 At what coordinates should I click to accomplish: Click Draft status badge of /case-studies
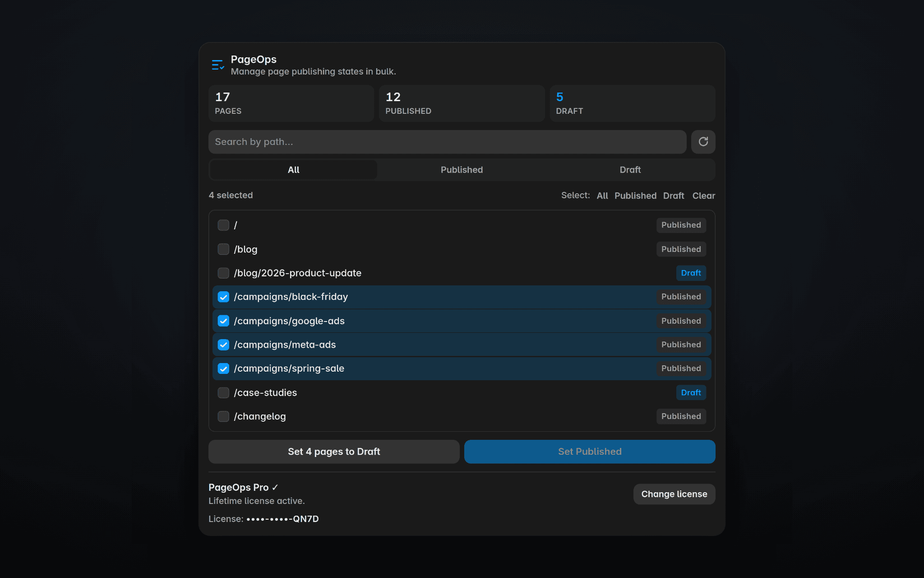point(691,393)
